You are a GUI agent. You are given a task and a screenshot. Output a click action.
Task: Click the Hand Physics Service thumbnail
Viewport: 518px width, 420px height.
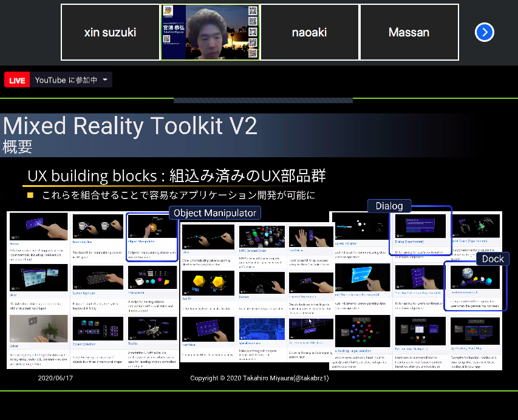click(363, 277)
